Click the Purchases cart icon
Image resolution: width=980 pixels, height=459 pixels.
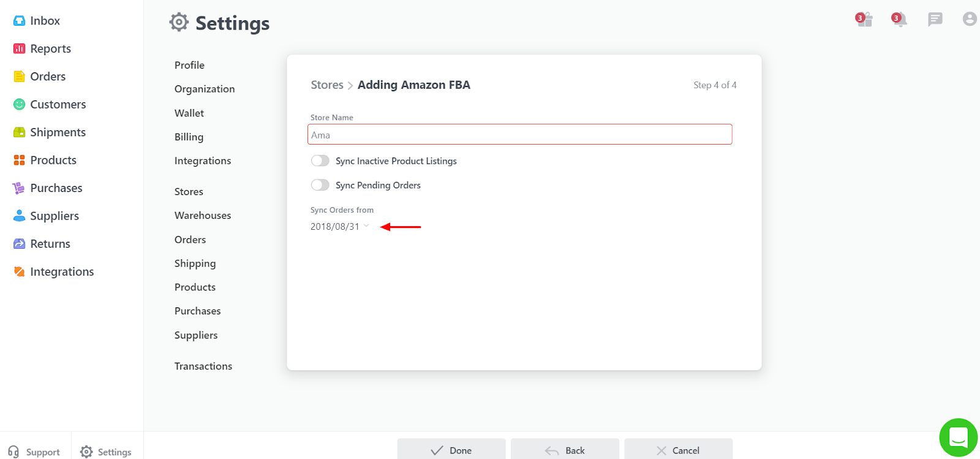tap(19, 188)
